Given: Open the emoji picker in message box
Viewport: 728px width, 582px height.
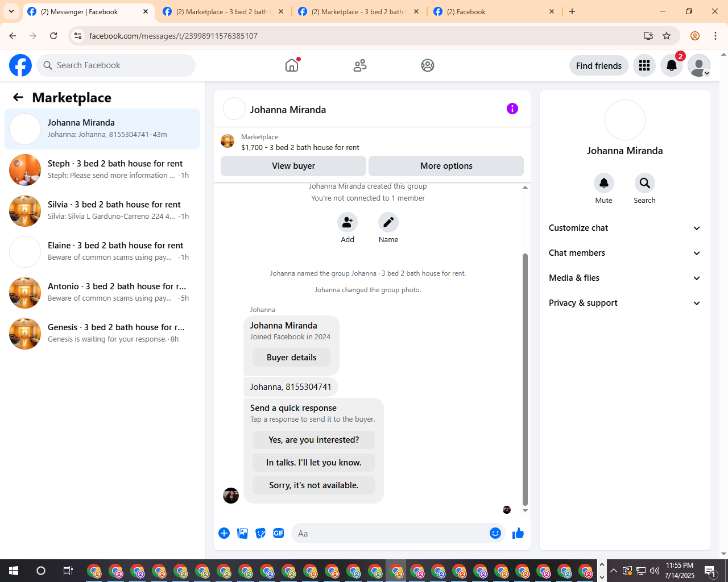Looking at the screenshot, I should click(495, 533).
